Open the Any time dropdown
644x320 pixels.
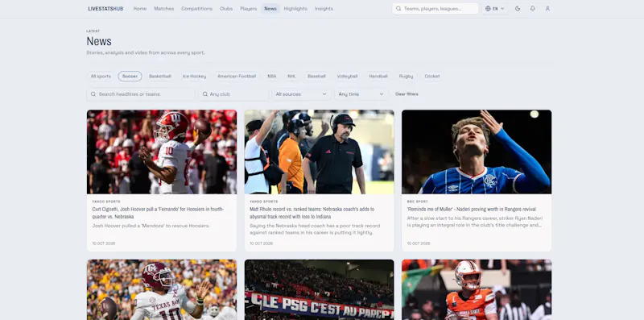[x=361, y=94]
